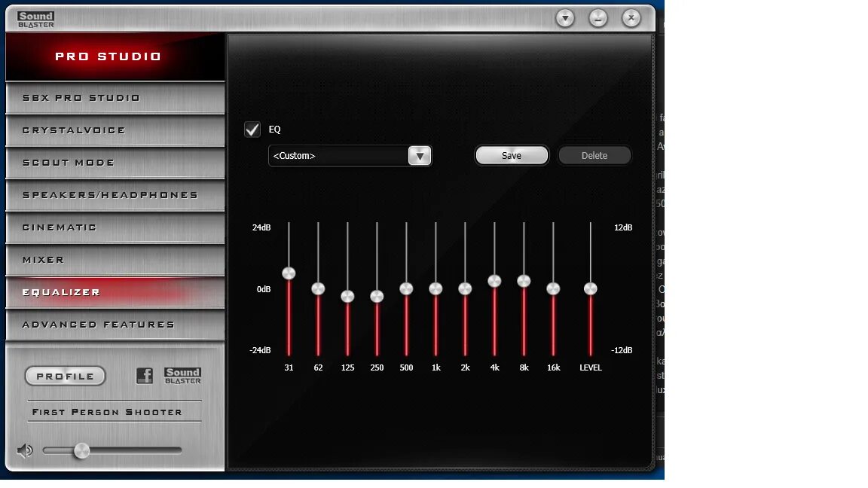Open the Profile button

pos(66,377)
